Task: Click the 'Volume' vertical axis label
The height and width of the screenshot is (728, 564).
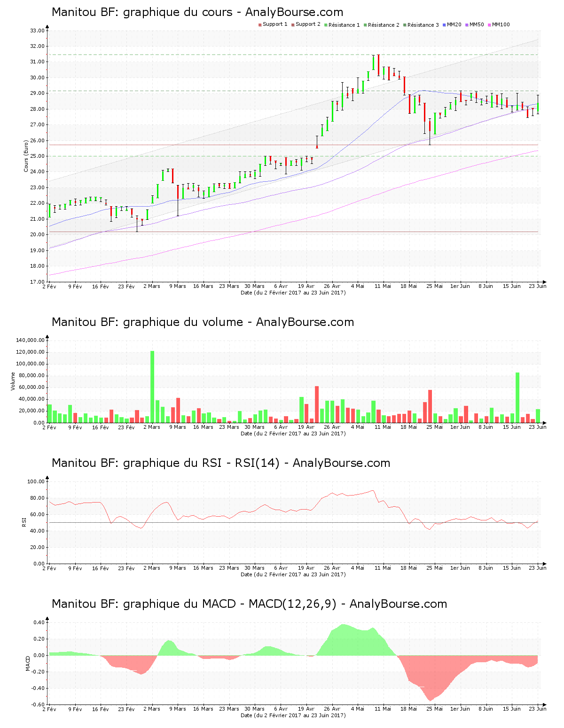Action: [13, 381]
